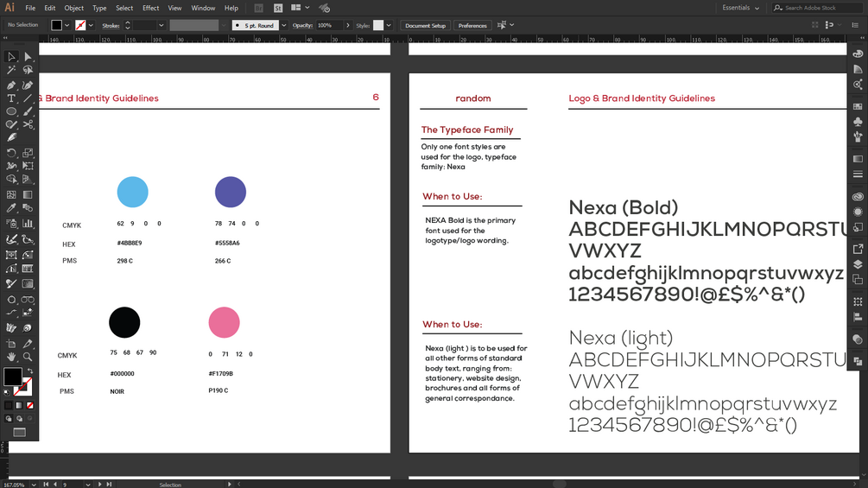Select the Selection tool arrow
Viewport: 868px width, 488px height.
click(11, 56)
